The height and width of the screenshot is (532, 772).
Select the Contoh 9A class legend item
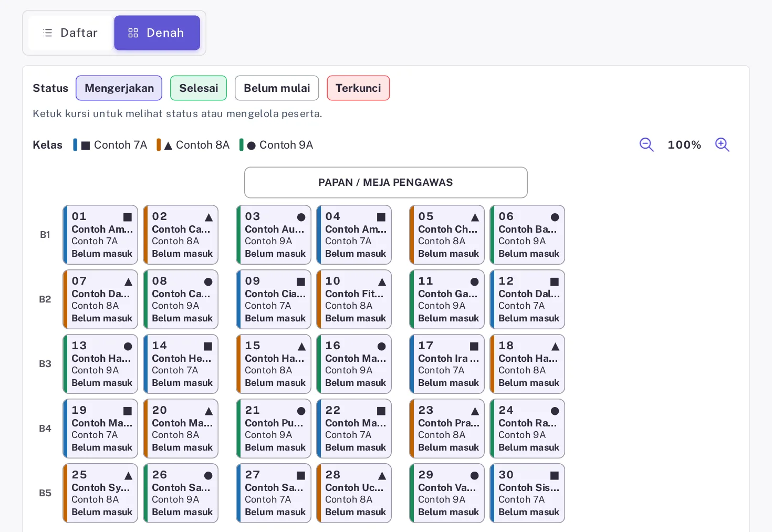[276, 145]
